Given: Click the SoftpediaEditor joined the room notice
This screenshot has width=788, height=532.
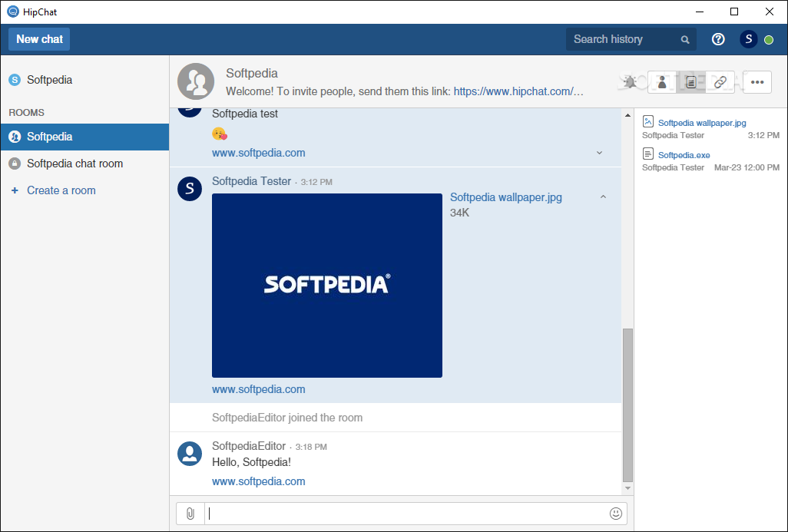Looking at the screenshot, I should (287, 418).
